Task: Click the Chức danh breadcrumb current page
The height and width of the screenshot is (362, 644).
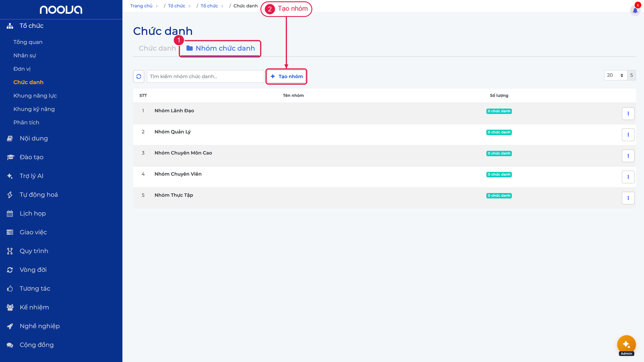Action: pos(246,6)
